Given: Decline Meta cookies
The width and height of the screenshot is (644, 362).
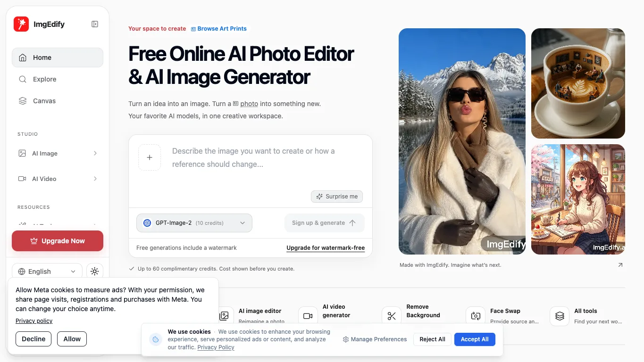Looking at the screenshot, I should [33, 339].
